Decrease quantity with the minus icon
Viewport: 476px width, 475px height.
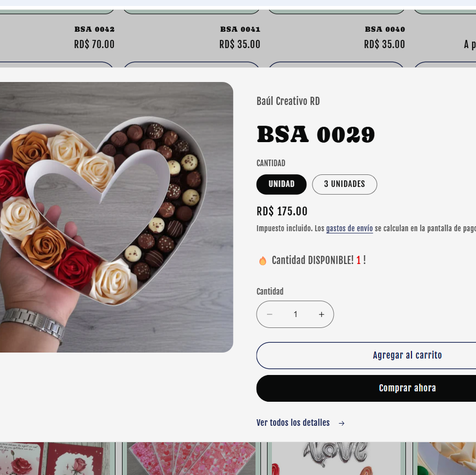[270, 314]
